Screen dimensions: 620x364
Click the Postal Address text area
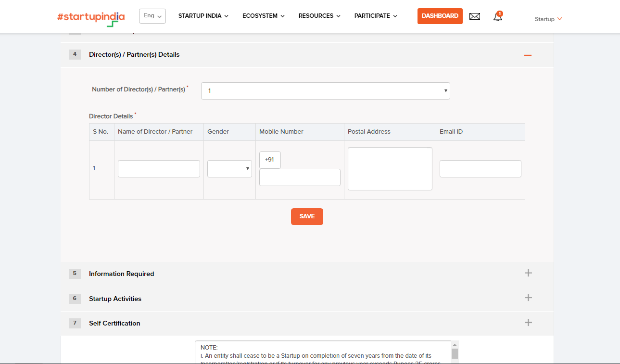tap(390, 168)
